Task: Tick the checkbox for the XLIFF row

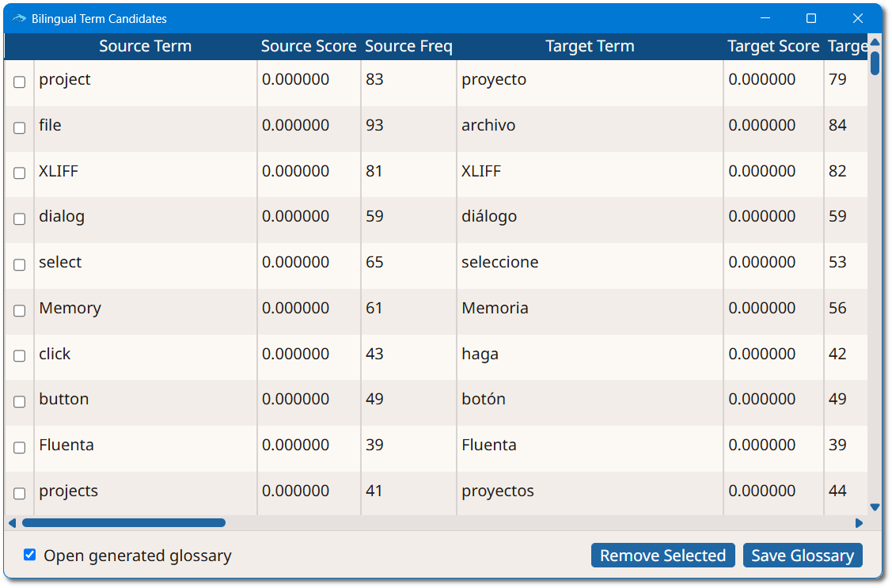Action: click(x=19, y=173)
